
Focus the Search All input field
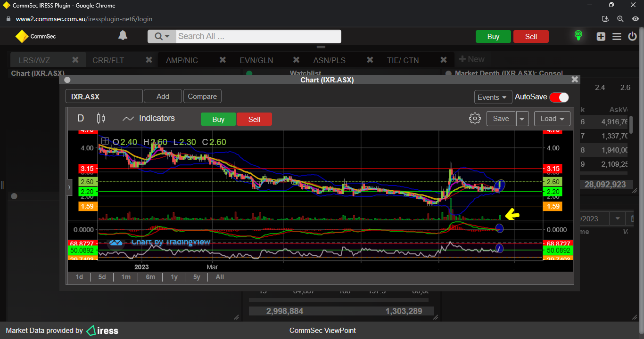258,37
